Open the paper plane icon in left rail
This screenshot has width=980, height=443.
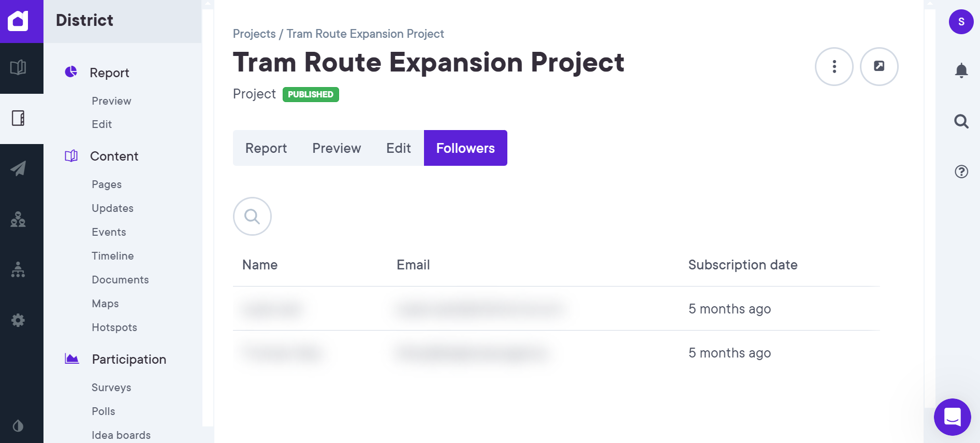click(x=18, y=168)
